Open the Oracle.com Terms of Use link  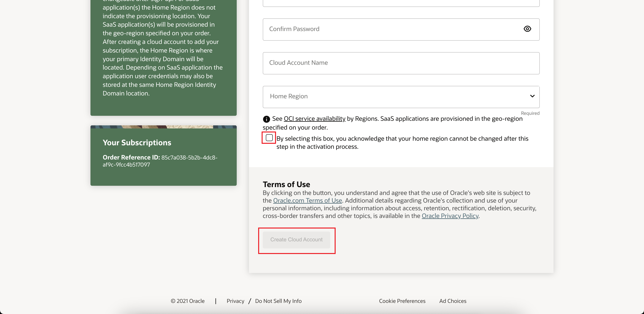pyautogui.click(x=307, y=201)
